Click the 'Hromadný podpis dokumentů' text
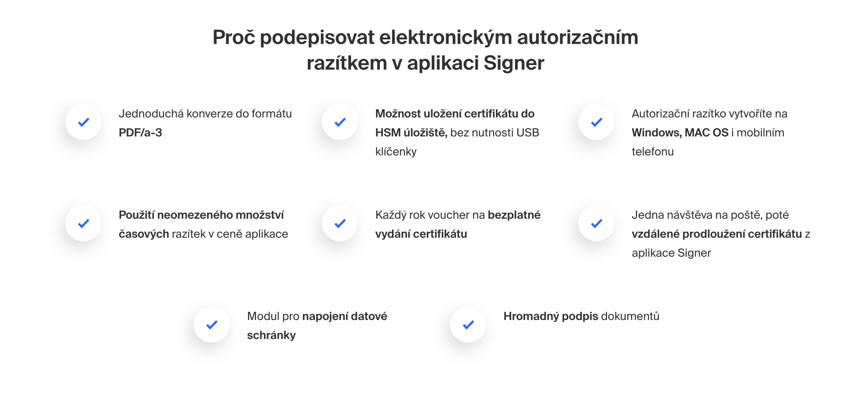The width and height of the screenshot is (868, 403). (581, 316)
